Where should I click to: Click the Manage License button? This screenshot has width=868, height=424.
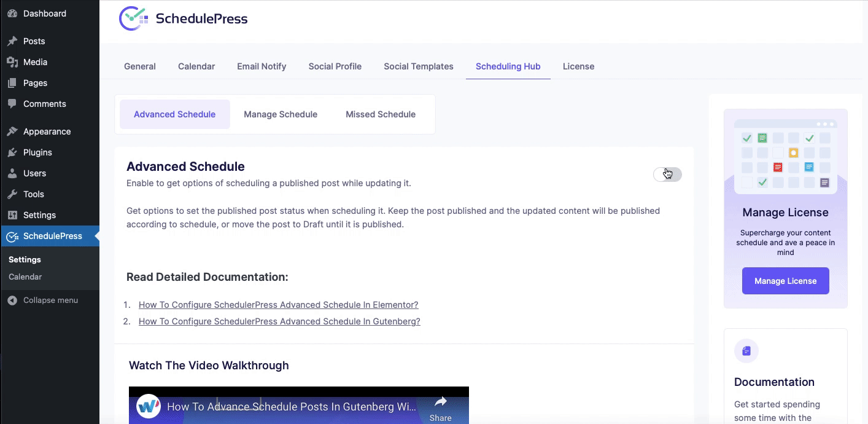785,281
